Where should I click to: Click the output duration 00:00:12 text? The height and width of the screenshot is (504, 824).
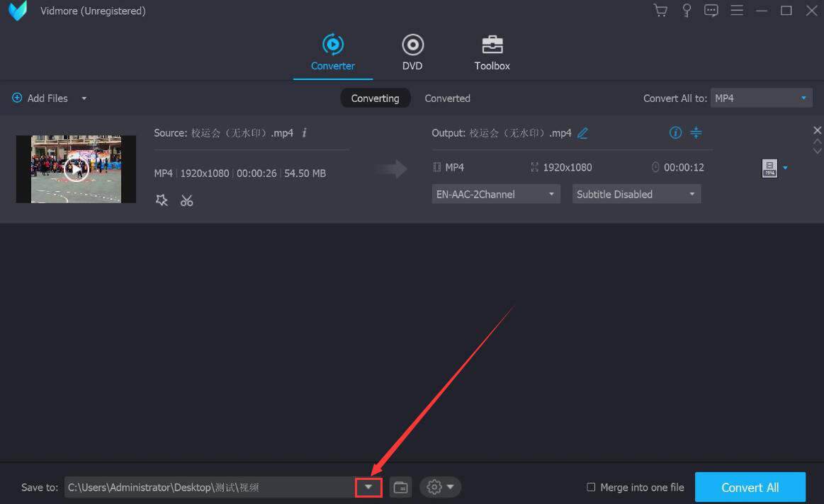(684, 168)
